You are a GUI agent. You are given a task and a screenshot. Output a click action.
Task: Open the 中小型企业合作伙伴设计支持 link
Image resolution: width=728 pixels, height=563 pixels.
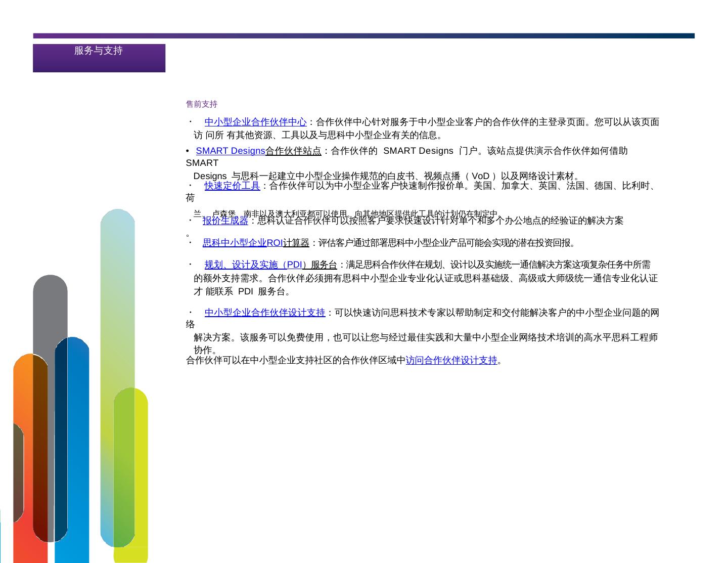pos(265,313)
